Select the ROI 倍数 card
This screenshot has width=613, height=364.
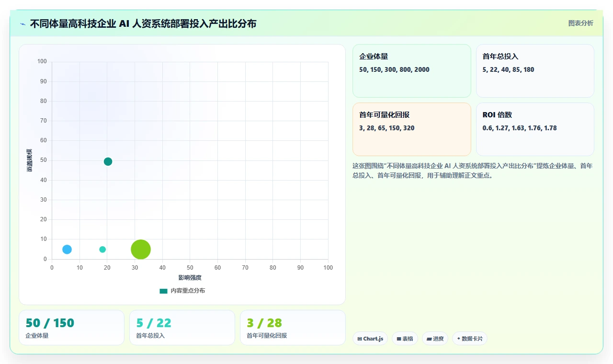point(535,129)
